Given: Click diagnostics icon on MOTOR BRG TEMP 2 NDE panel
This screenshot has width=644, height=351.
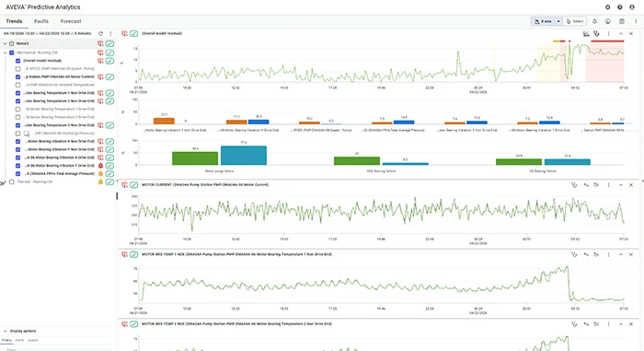Looking at the screenshot, I should click(574, 324).
